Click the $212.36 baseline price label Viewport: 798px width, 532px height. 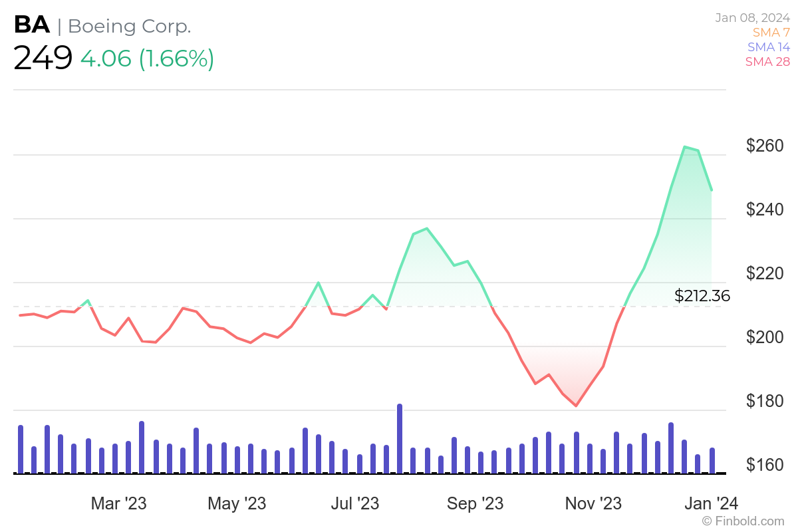coord(702,296)
